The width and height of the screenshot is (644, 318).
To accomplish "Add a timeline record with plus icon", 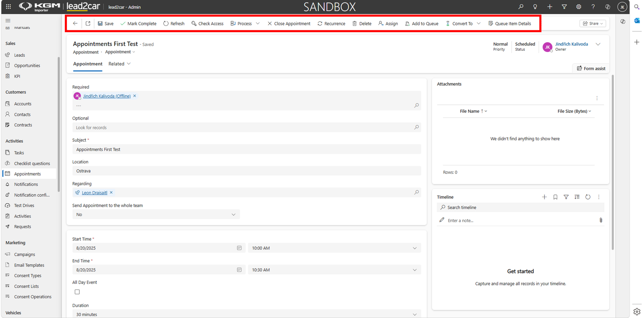I will [x=544, y=197].
